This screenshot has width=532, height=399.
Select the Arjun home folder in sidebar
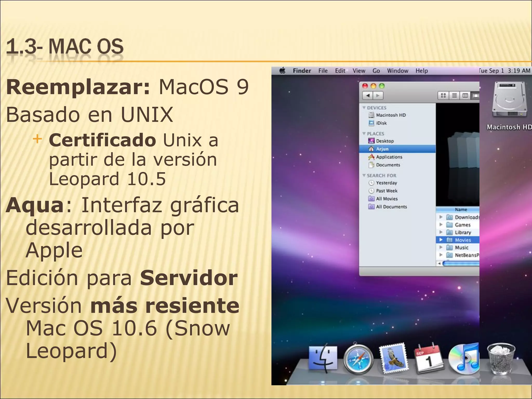pyautogui.click(x=397, y=149)
